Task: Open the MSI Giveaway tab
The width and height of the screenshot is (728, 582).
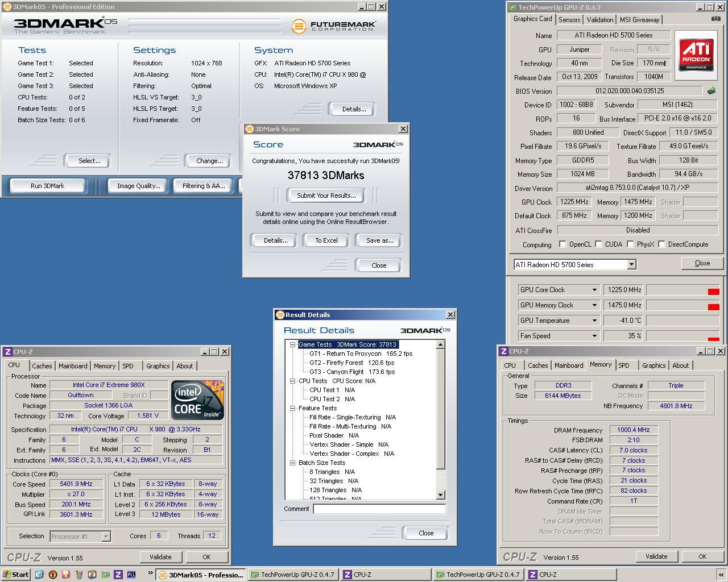Action: pos(640,19)
